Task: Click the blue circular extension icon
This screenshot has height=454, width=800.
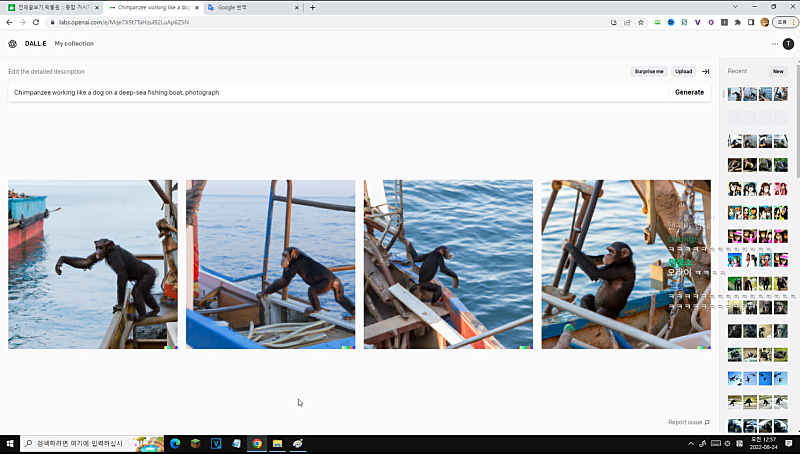Action: tap(671, 22)
